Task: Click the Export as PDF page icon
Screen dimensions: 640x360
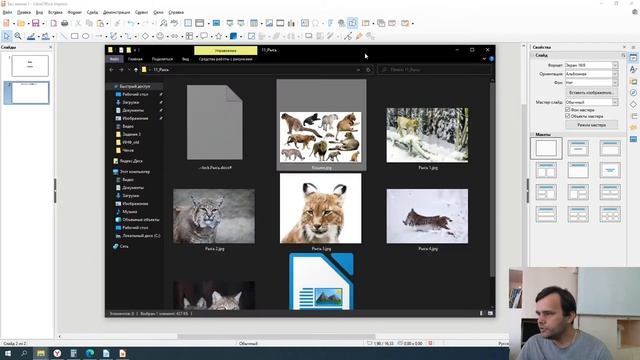Action: [x=53, y=23]
